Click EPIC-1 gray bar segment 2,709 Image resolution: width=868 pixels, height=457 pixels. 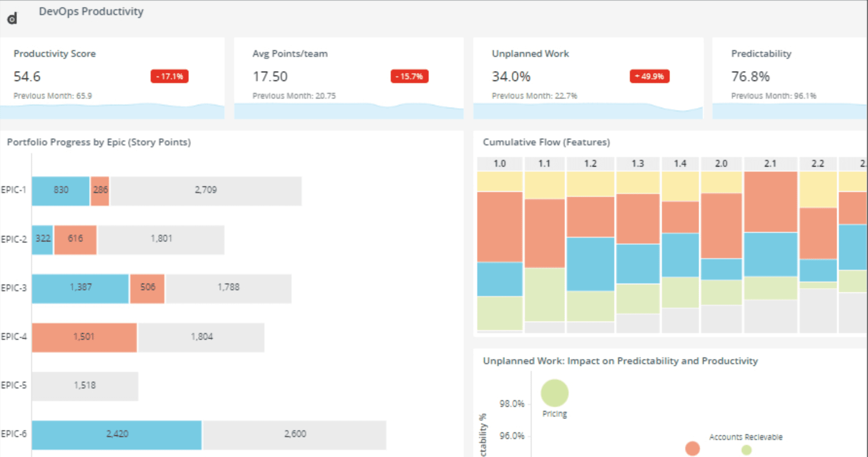206,191
